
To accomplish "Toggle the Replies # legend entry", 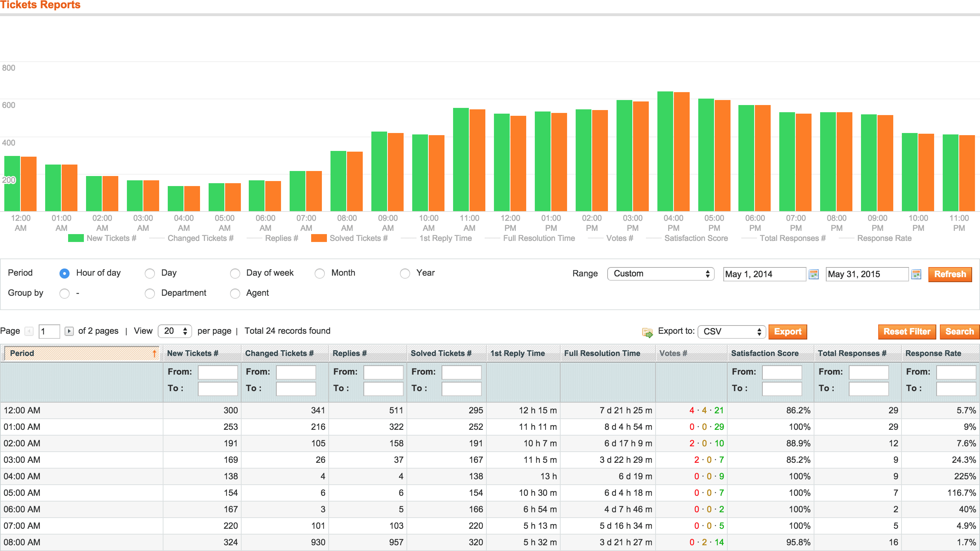I will (281, 238).
